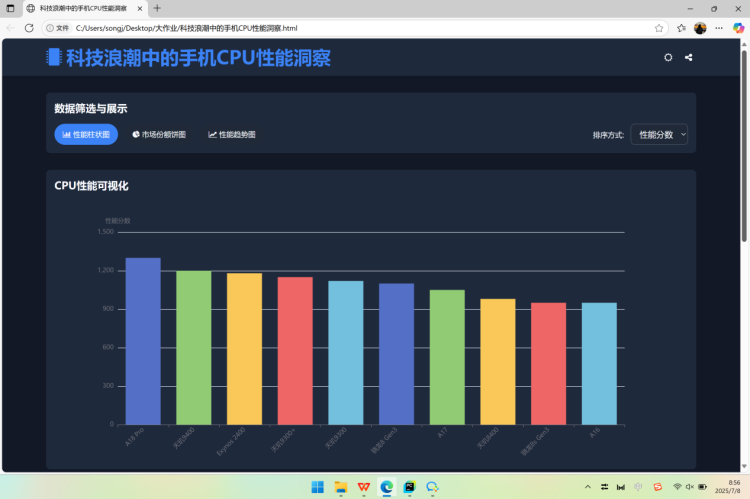
Task: Open browser settings and more menu
Action: (719, 28)
